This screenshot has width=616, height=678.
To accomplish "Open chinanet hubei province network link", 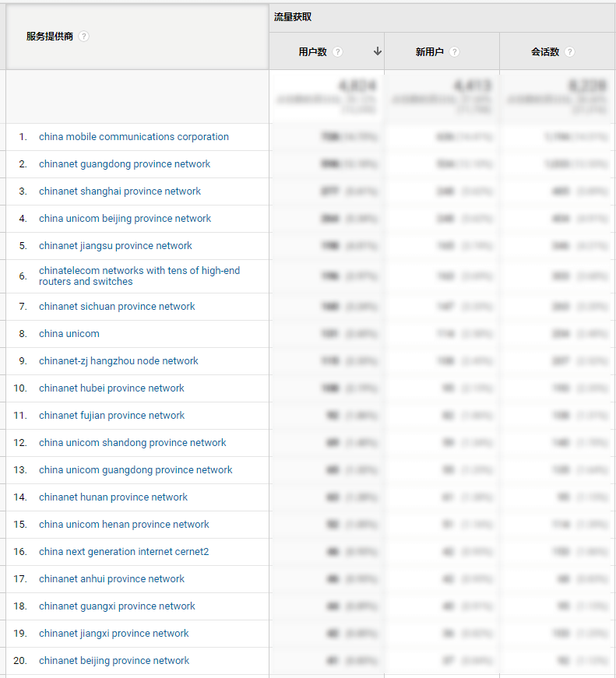I will point(111,388).
